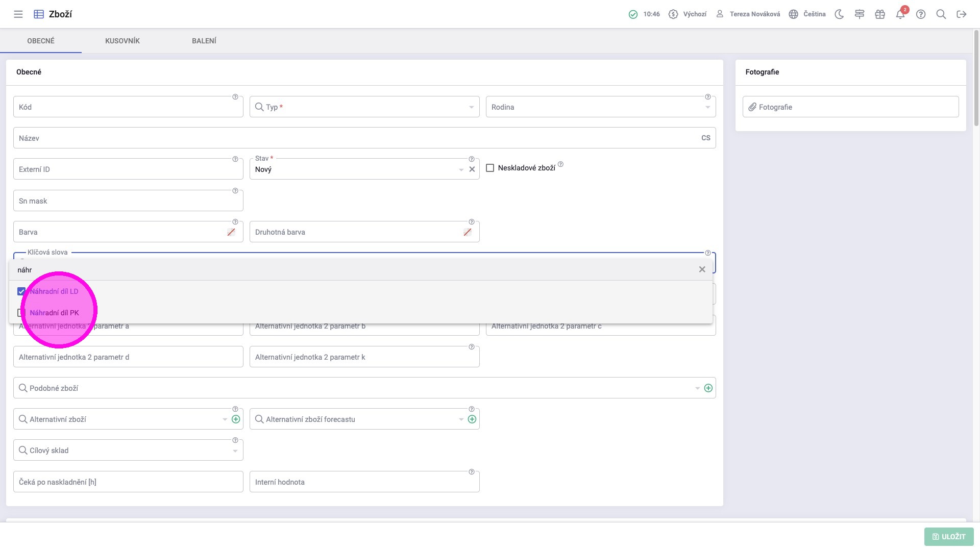Open help question mark icon

tap(921, 14)
